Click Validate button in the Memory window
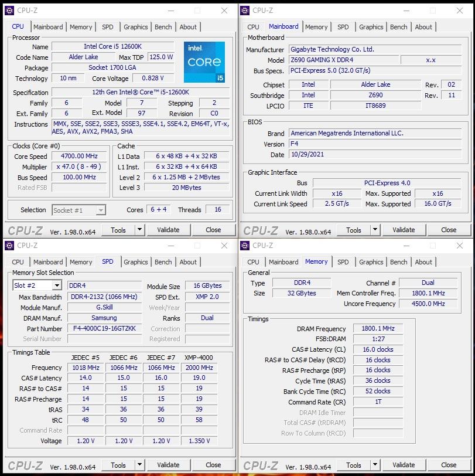 404,465
